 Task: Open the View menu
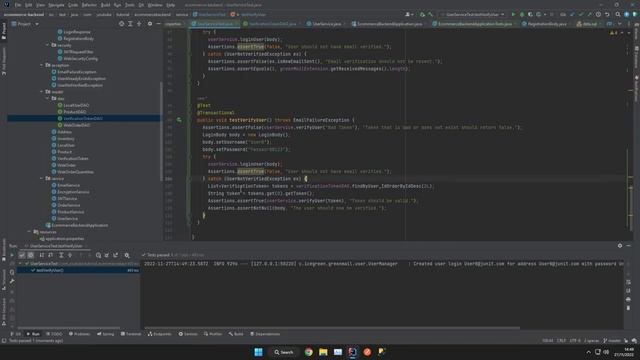click(40, 5)
